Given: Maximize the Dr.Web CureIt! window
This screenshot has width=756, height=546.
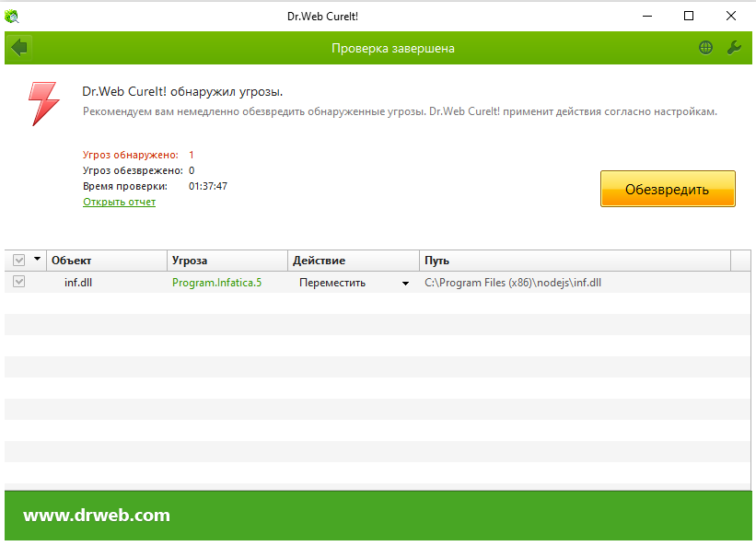Looking at the screenshot, I should point(689,16).
